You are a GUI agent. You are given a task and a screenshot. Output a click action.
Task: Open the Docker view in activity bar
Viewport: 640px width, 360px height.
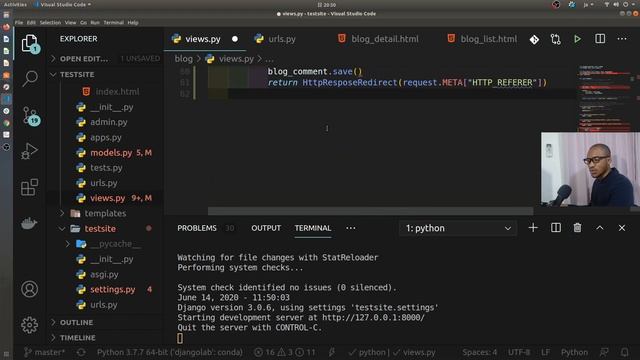(x=30, y=223)
